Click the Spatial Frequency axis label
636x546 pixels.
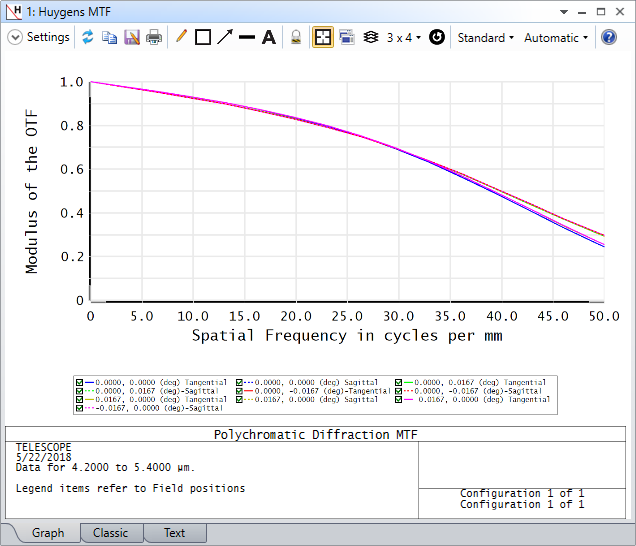[347, 336]
